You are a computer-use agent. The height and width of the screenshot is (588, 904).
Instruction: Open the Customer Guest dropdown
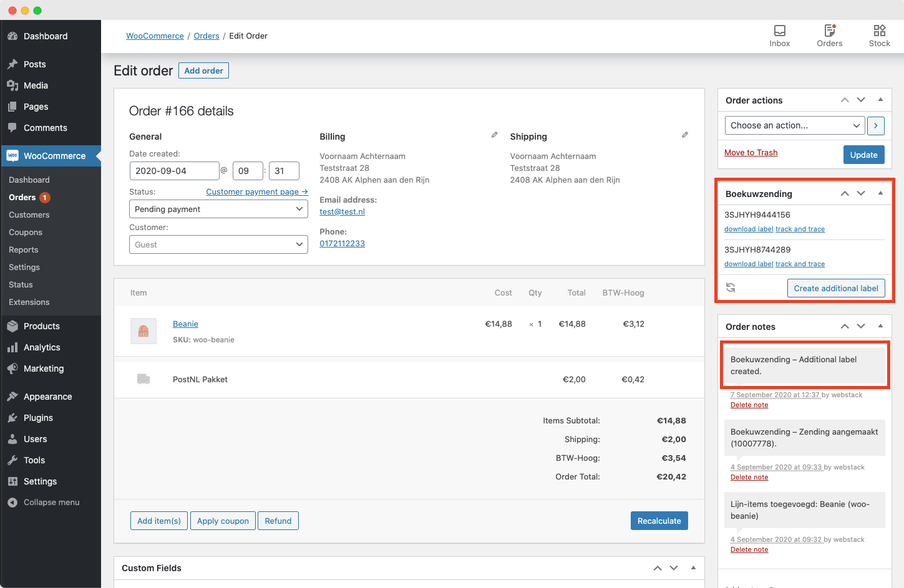click(218, 244)
